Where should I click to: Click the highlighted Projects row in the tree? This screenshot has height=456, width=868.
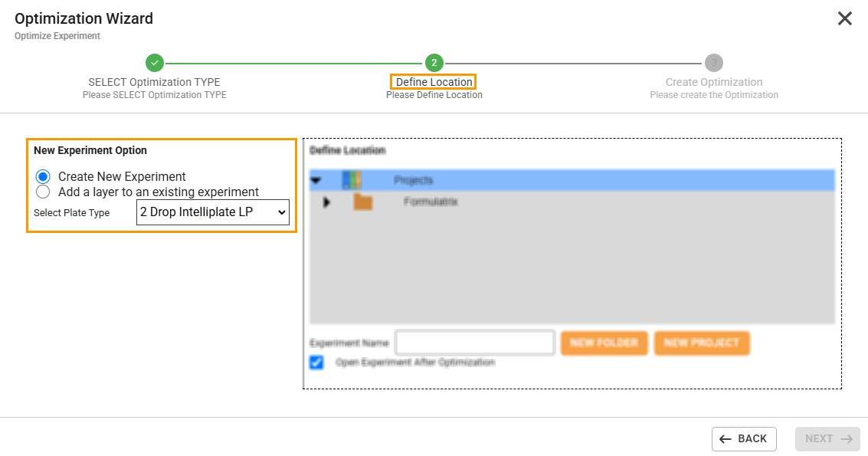tap(572, 179)
